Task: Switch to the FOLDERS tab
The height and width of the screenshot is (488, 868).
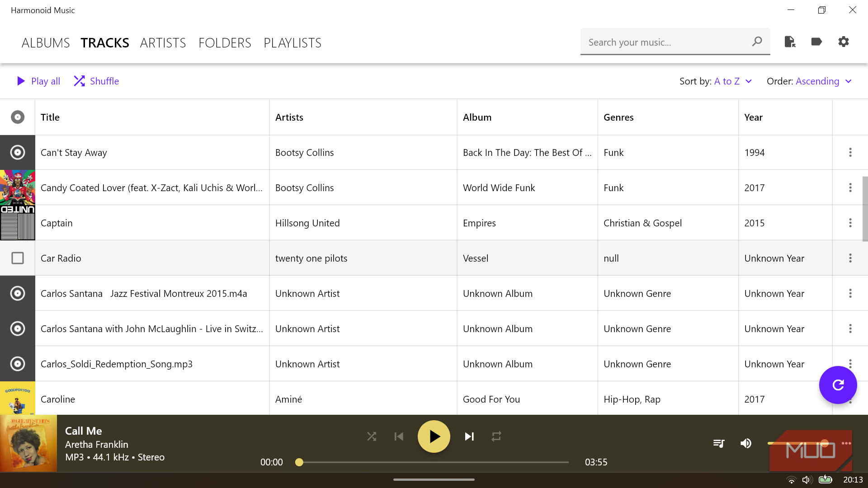Action: point(225,43)
